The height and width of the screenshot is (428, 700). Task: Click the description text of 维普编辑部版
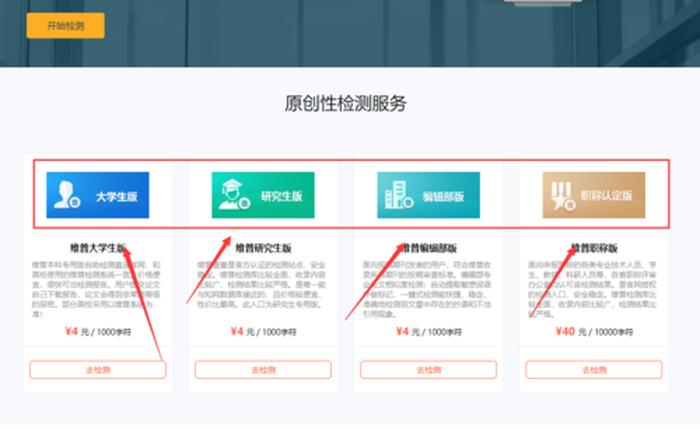(x=427, y=289)
